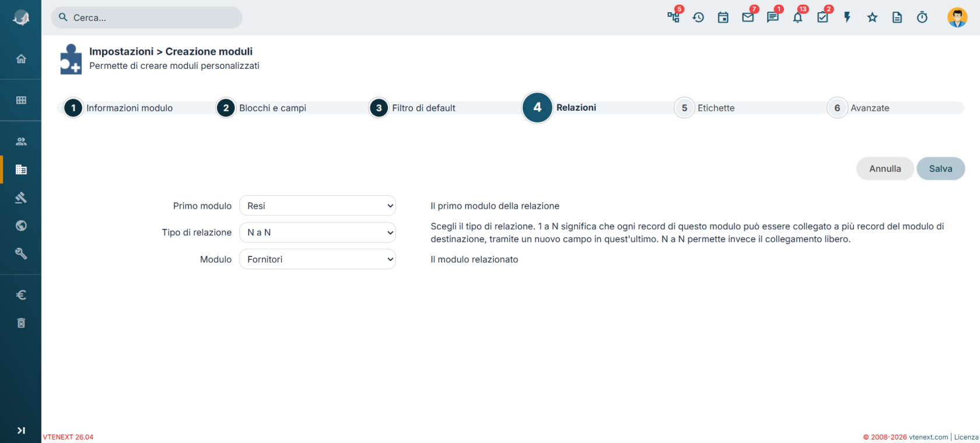Click the vtenext.com copyright link
The image size is (980, 443).
click(x=928, y=437)
